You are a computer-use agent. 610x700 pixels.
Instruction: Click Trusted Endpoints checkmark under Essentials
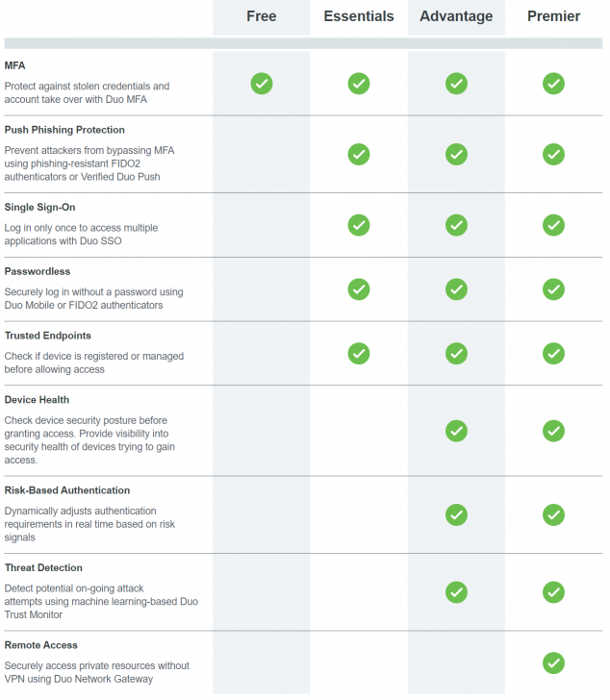pos(359,353)
